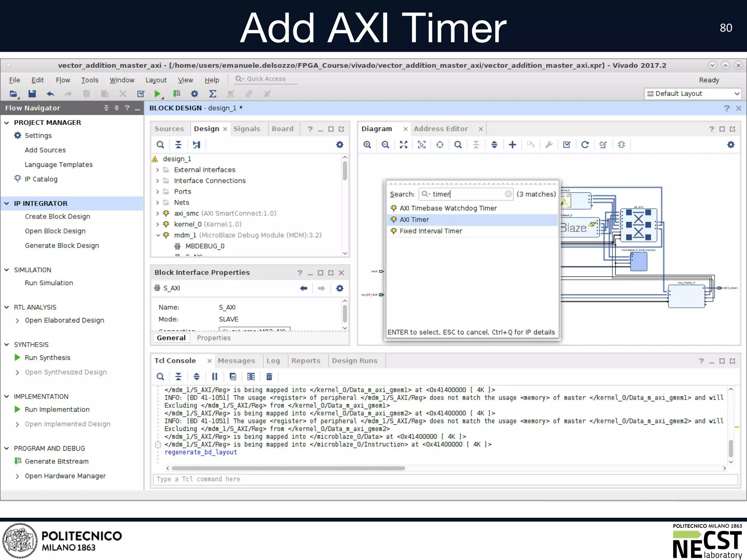
Task: Click the Add IP plus icon
Action: pyautogui.click(x=512, y=145)
